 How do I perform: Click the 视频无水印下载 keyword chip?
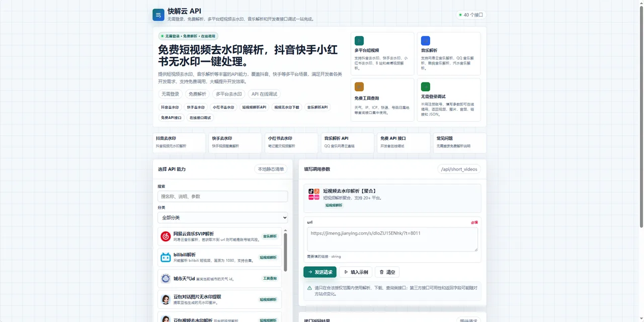tap(287, 107)
